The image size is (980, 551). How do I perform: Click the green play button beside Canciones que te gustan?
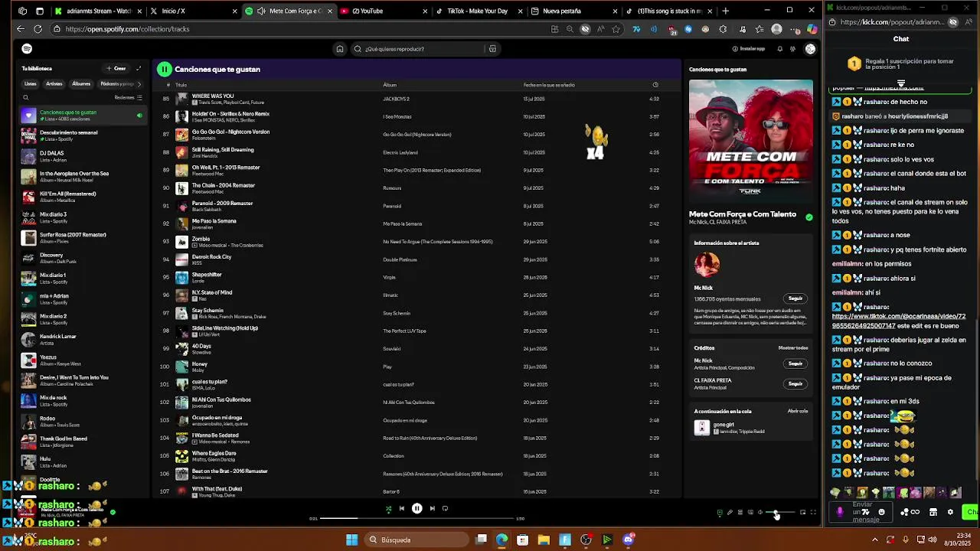pyautogui.click(x=164, y=69)
